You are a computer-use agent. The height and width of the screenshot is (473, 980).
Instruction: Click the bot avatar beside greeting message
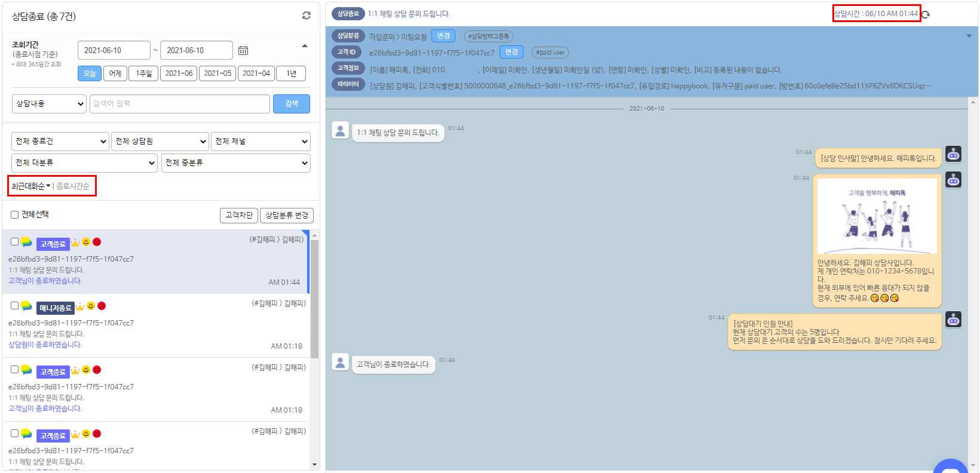953,155
